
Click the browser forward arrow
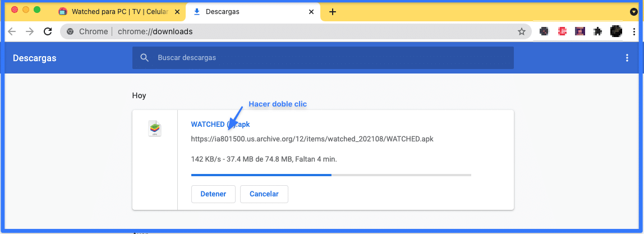30,31
